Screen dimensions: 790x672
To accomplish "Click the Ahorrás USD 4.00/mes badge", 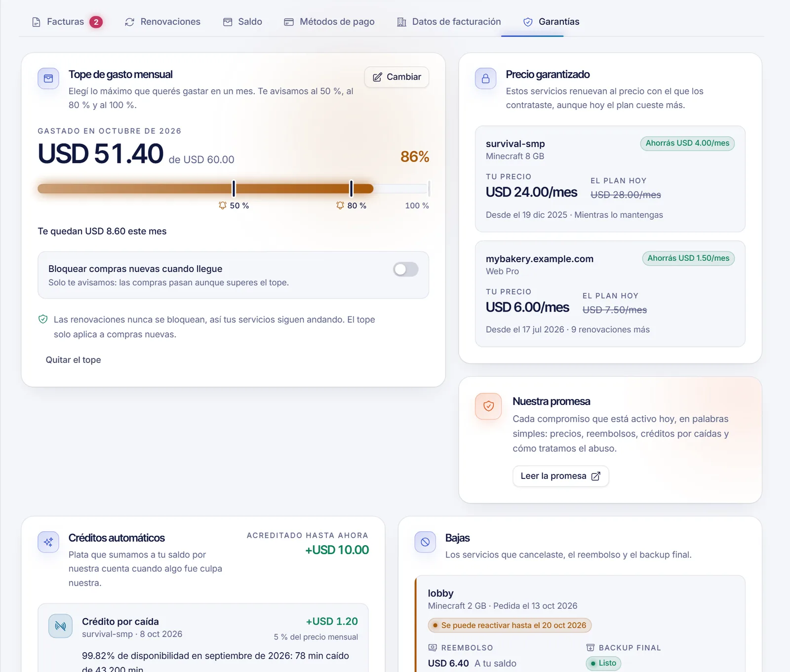I will [687, 143].
